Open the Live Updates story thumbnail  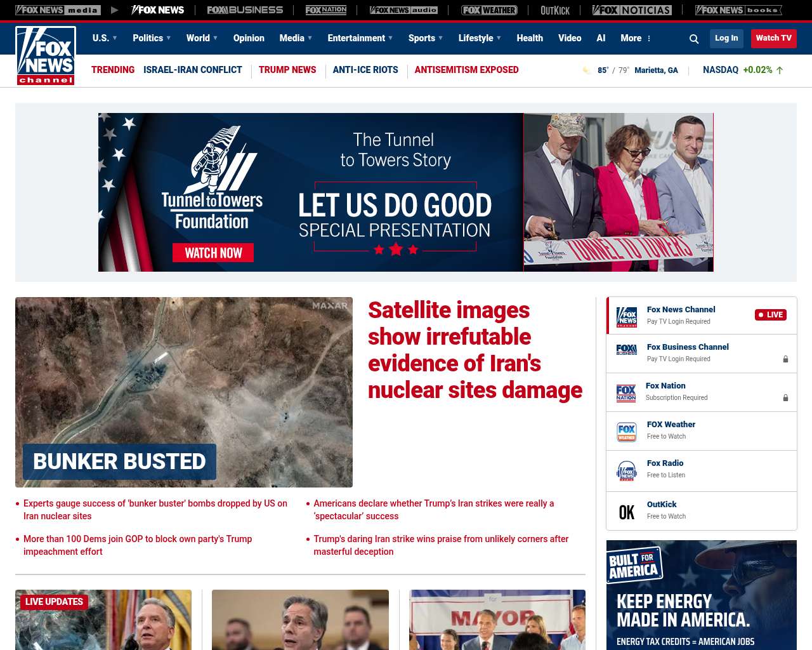click(x=103, y=620)
